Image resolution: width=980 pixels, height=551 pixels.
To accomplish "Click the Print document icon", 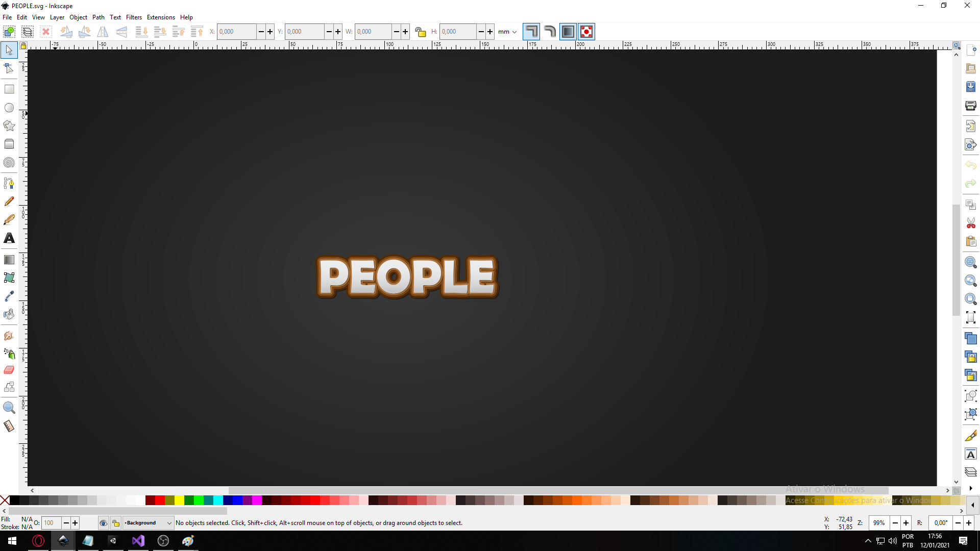I will 970,106.
